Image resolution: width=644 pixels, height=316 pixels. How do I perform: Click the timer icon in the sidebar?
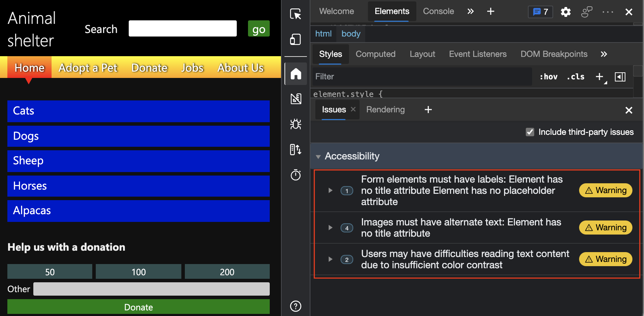[296, 175]
